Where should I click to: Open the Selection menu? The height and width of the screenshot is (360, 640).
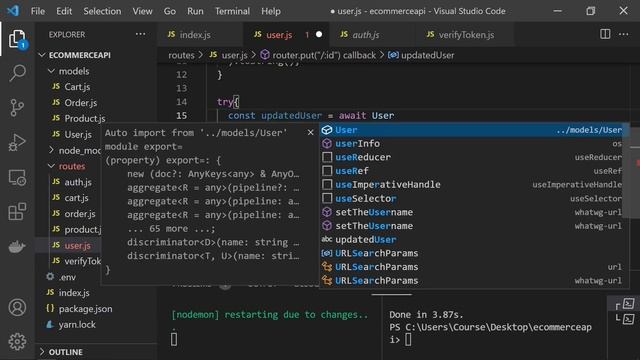(102, 11)
